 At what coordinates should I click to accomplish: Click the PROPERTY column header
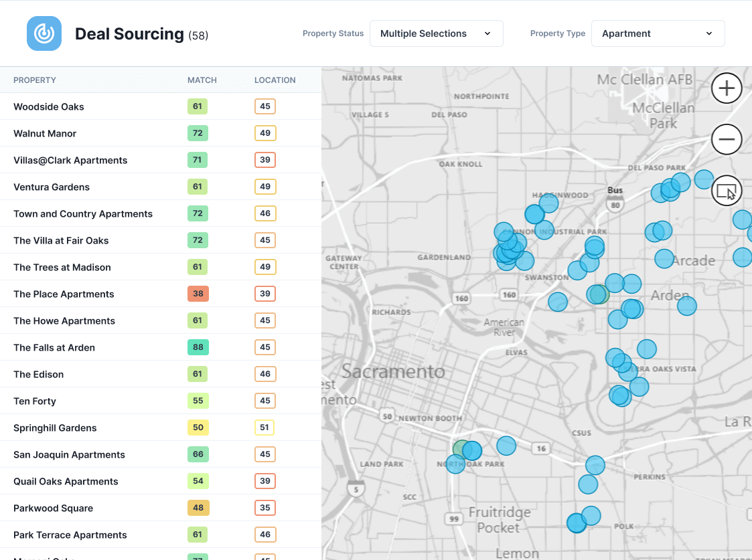click(x=33, y=80)
